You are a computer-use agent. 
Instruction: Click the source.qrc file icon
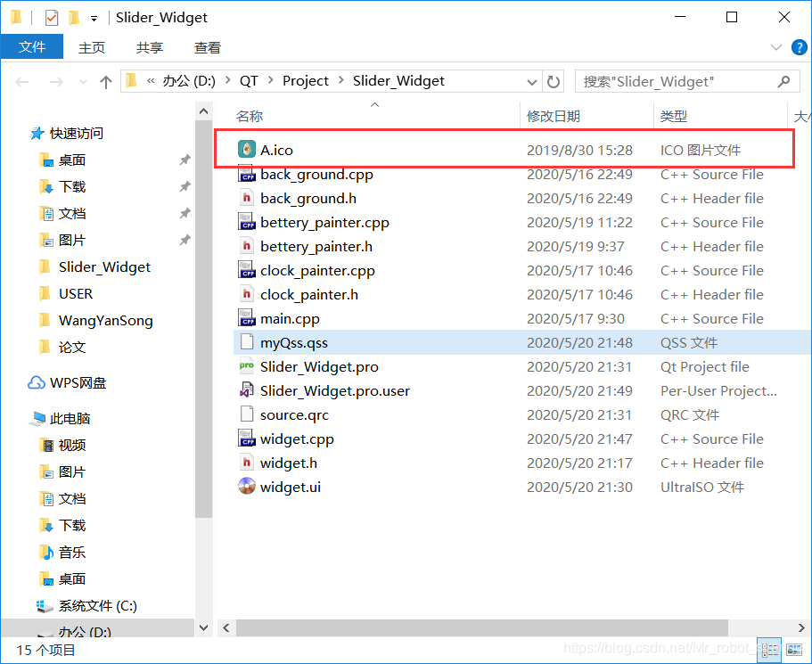(x=247, y=414)
